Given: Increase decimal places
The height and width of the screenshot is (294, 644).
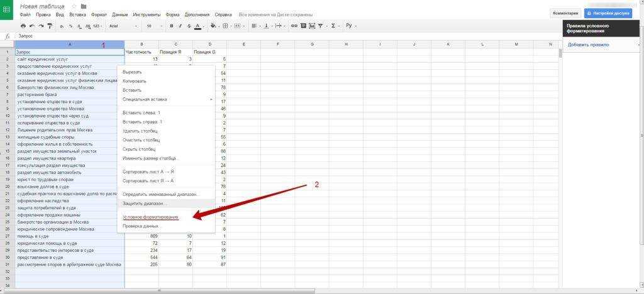Looking at the screenshot, I should click(88, 26).
